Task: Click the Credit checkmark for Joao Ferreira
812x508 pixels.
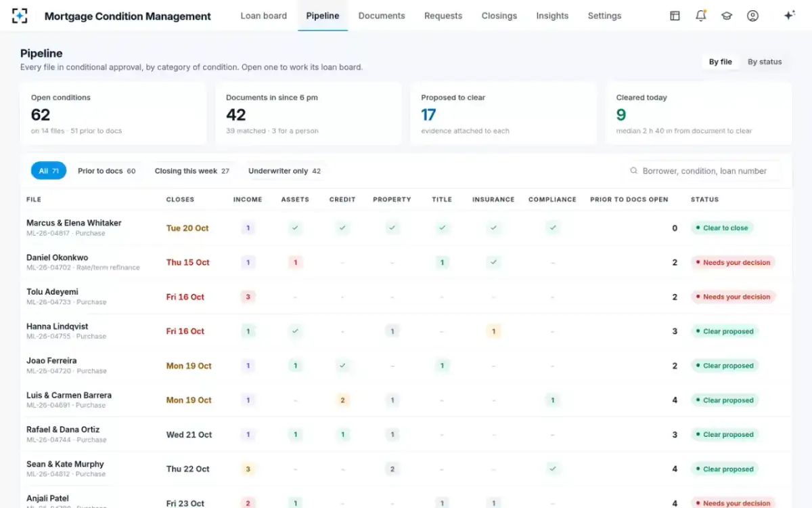Action: [x=342, y=366]
